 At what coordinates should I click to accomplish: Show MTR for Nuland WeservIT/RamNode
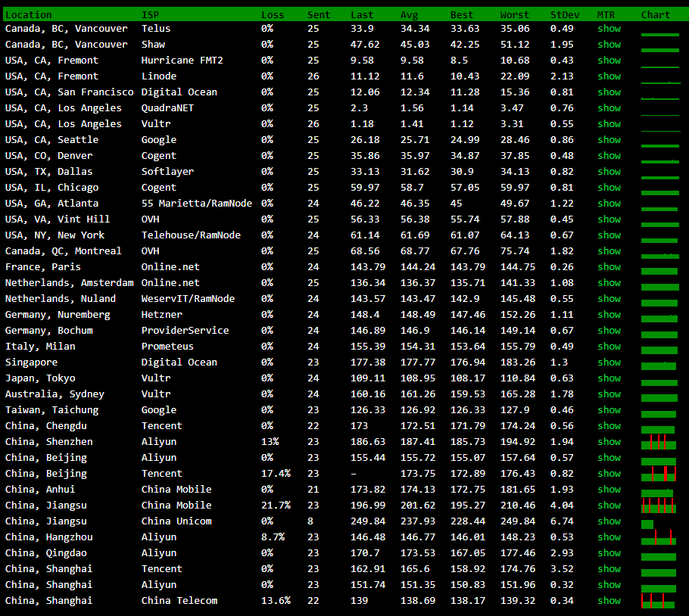pyautogui.click(x=609, y=299)
